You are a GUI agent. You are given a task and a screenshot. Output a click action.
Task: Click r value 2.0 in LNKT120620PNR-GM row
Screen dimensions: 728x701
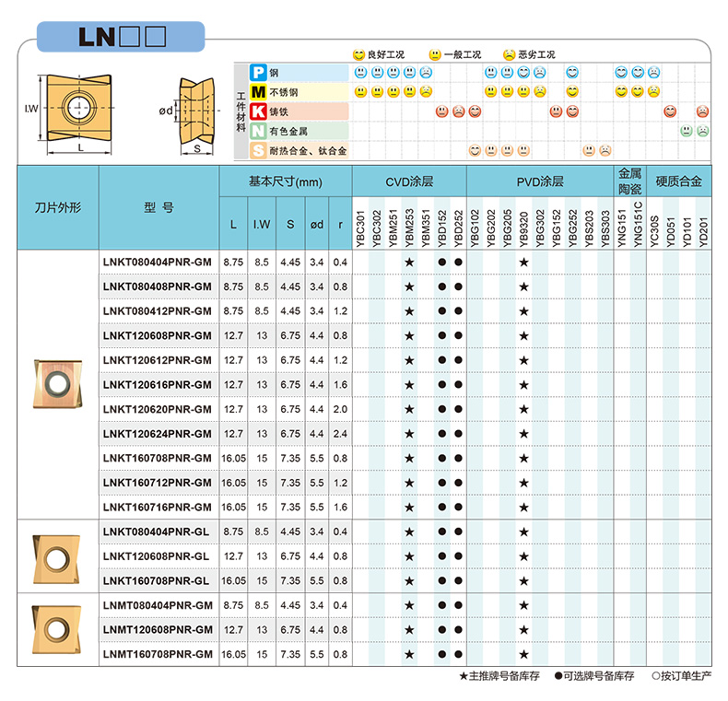[x=340, y=410]
